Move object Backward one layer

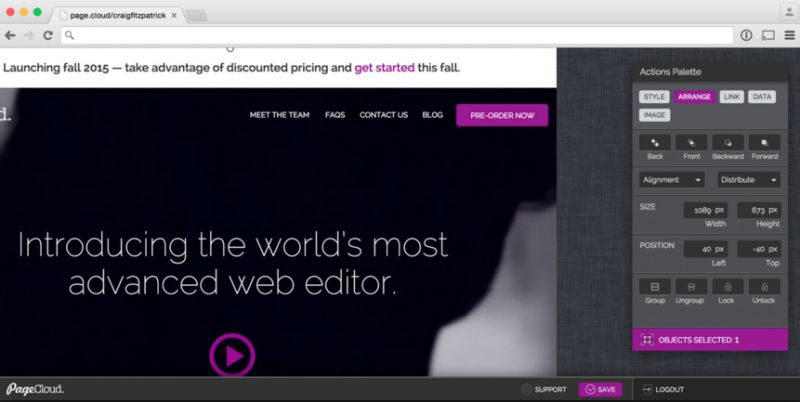pyautogui.click(x=728, y=143)
